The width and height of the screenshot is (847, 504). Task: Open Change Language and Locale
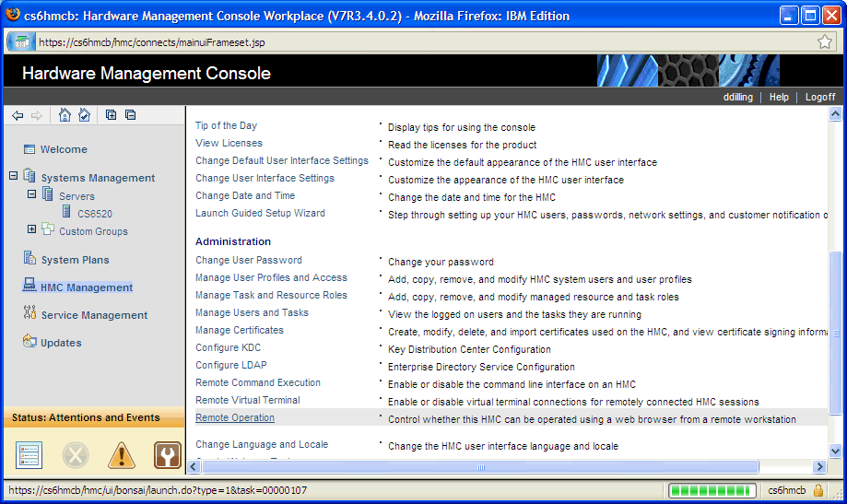pyautogui.click(x=262, y=445)
